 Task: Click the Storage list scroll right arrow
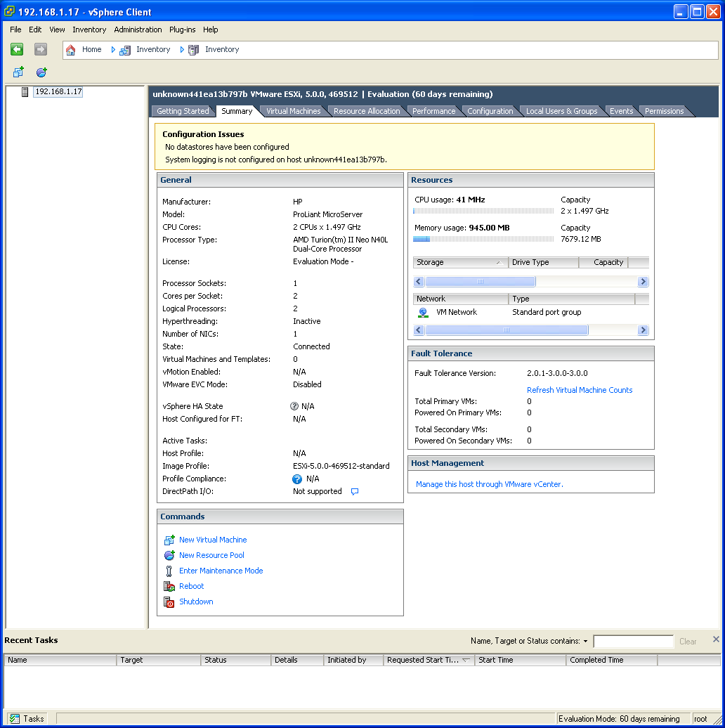(x=643, y=282)
